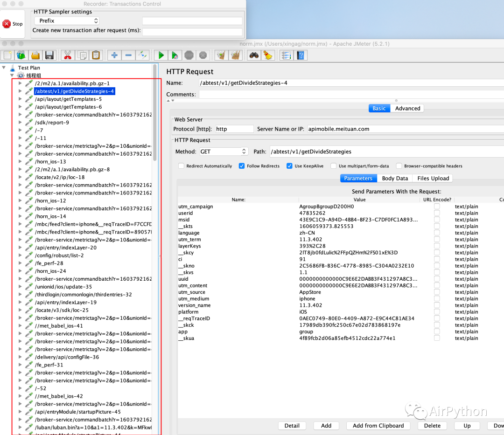Image resolution: width=504 pixels, height=435 pixels.
Task: Start the test with green play icon
Action: pyautogui.click(x=161, y=55)
